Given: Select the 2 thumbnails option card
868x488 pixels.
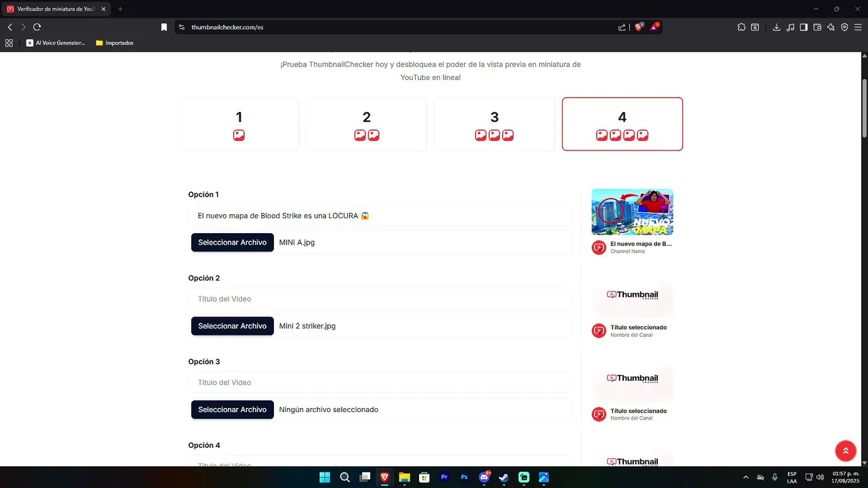Looking at the screenshot, I should (x=367, y=124).
